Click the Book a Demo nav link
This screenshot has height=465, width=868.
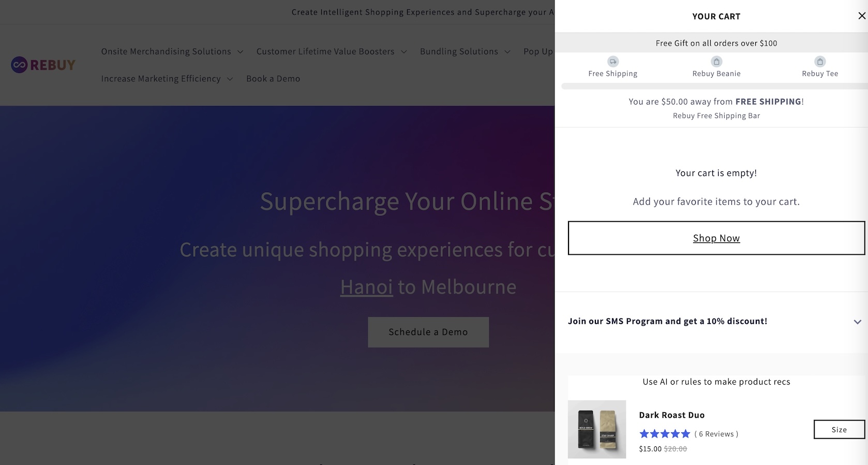273,79
